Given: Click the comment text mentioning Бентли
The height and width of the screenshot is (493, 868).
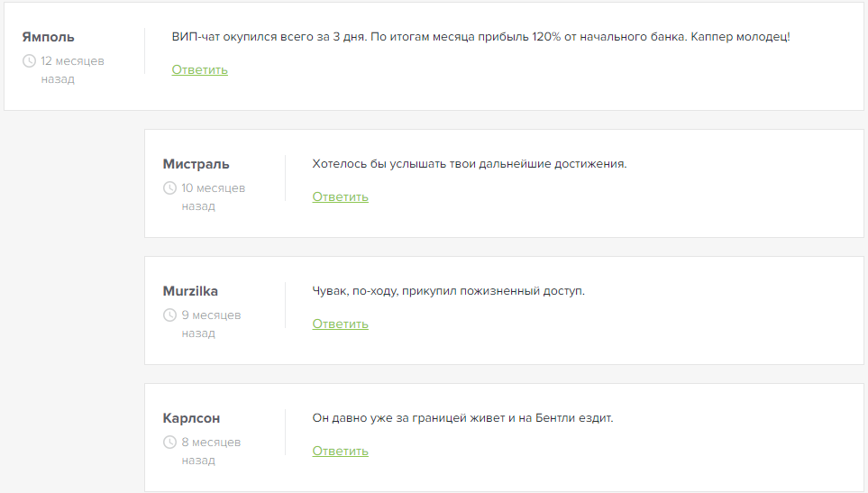Looking at the screenshot, I should click(462, 418).
